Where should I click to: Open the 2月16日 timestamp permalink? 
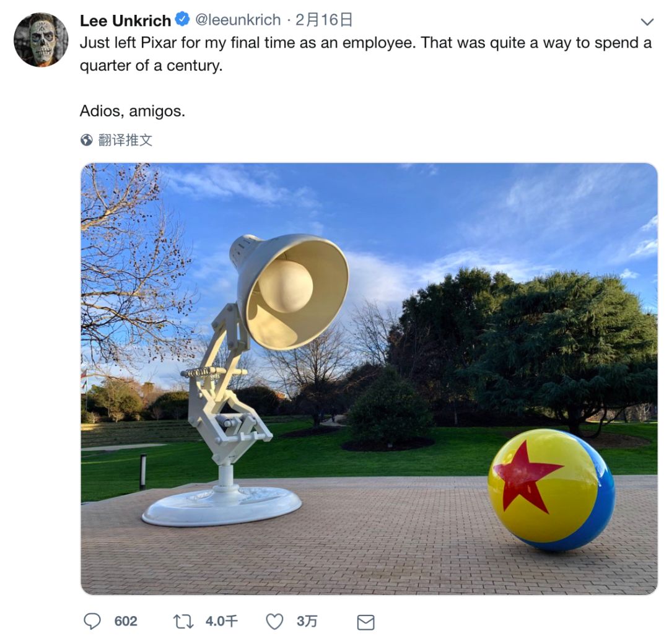tap(324, 20)
